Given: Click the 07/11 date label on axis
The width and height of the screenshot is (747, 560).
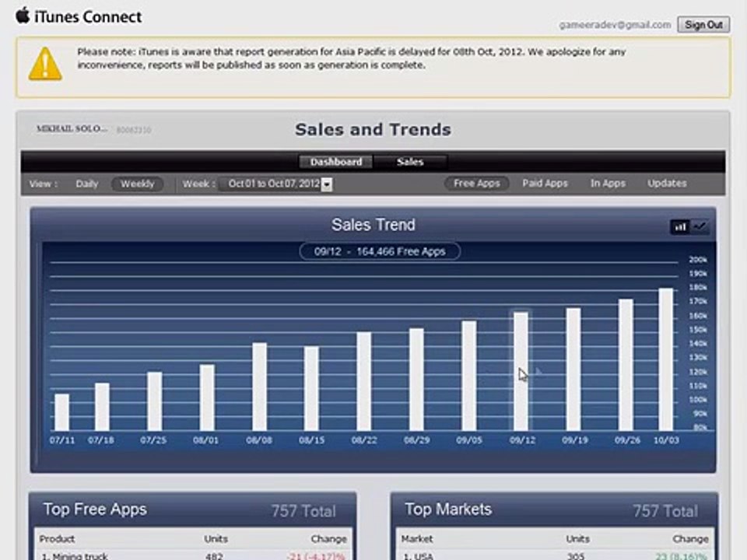Looking at the screenshot, I should pyautogui.click(x=62, y=440).
